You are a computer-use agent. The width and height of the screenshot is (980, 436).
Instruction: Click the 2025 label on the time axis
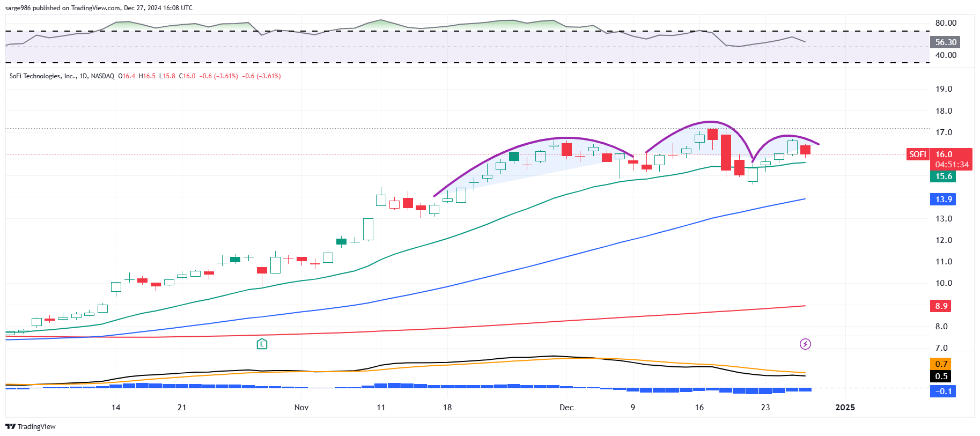click(x=845, y=408)
